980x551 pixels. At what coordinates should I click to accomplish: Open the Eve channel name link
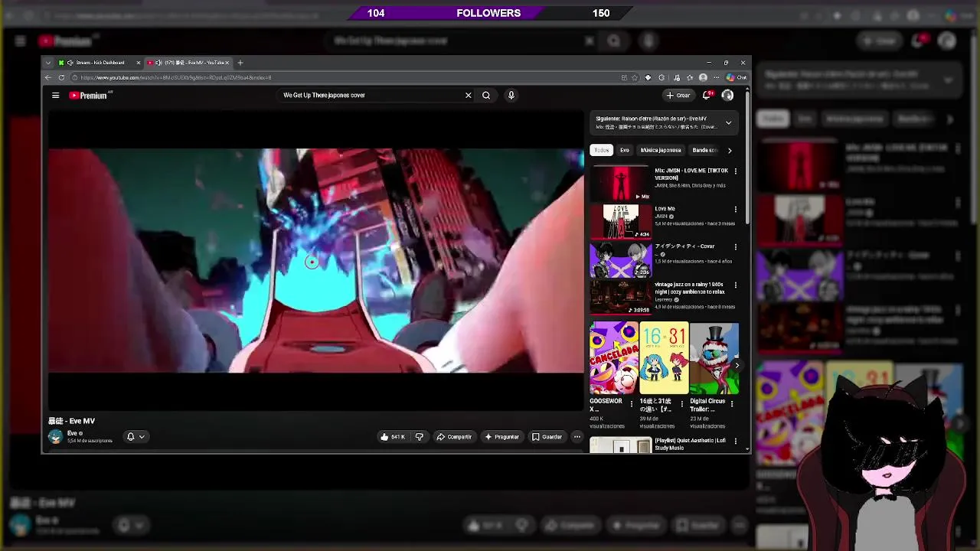[72, 433]
